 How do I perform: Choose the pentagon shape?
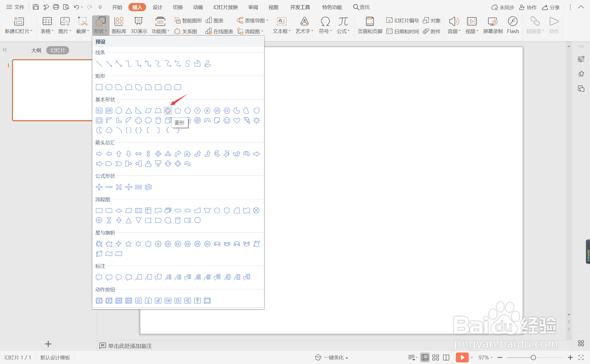(x=178, y=111)
